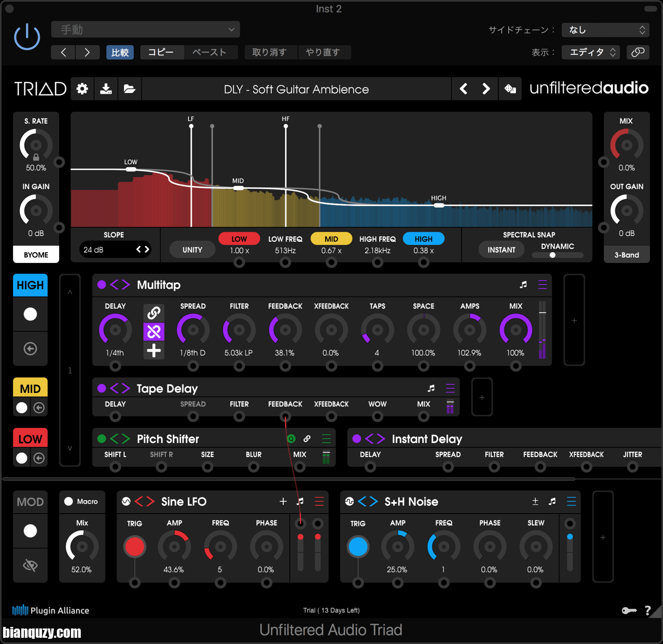The width and height of the screenshot is (663, 644).
Task: Select the HIGH band tab
Action: click(30, 285)
